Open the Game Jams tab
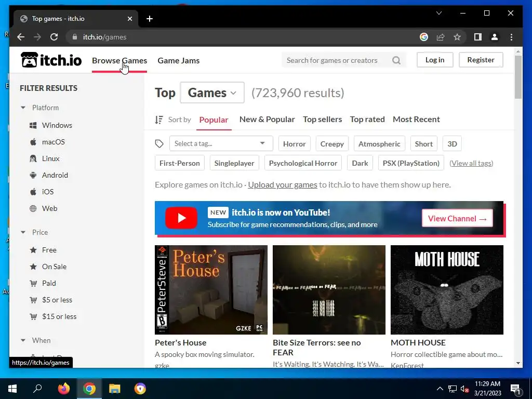532x399 pixels. [179, 60]
